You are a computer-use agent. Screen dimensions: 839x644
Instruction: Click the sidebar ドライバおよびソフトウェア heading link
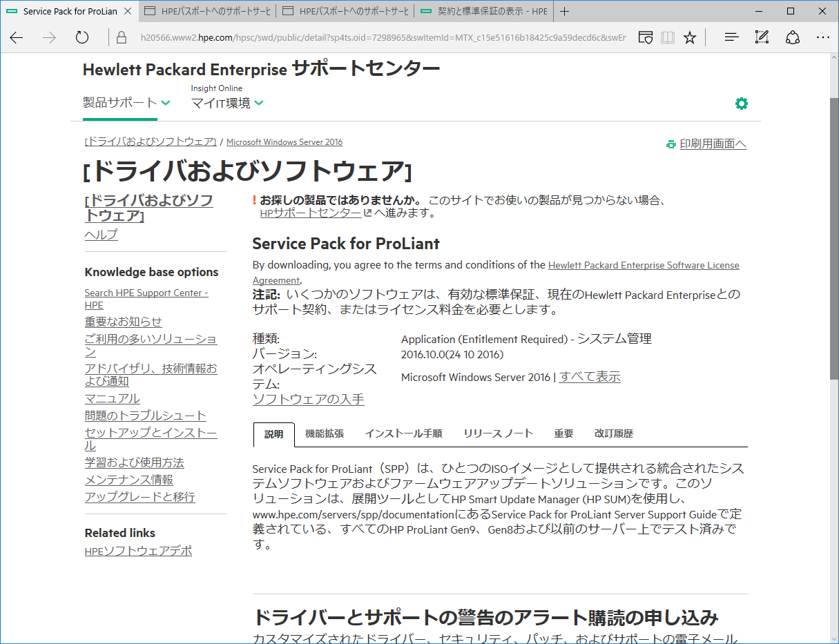(149, 208)
